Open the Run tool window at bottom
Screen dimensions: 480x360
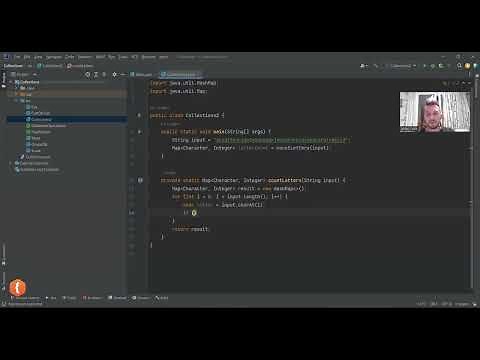[x=51, y=298]
